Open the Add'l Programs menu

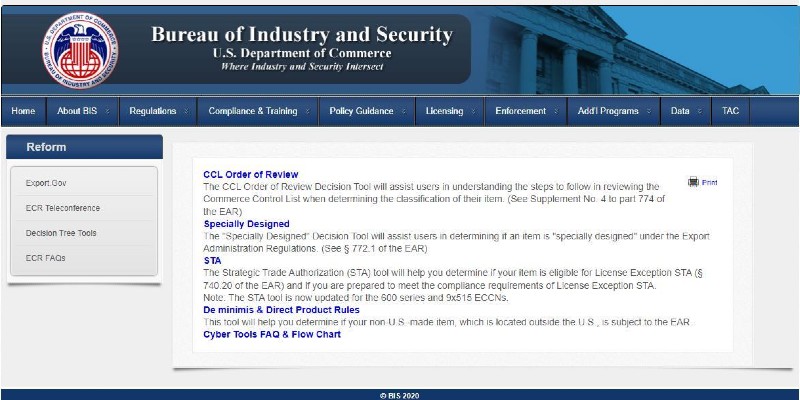point(613,111)
